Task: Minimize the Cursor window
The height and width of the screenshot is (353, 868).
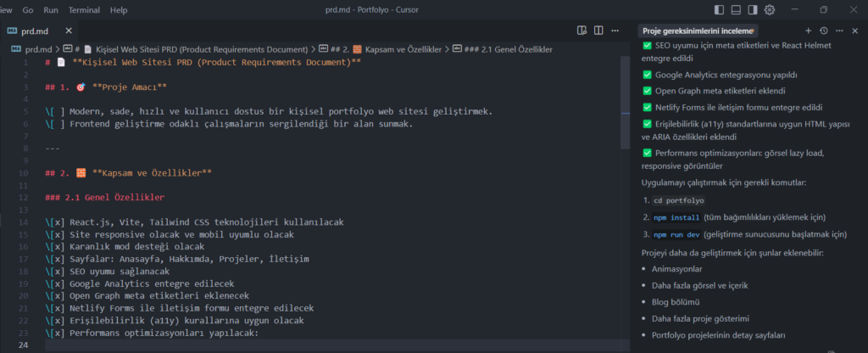Action: tap(795, 10)
